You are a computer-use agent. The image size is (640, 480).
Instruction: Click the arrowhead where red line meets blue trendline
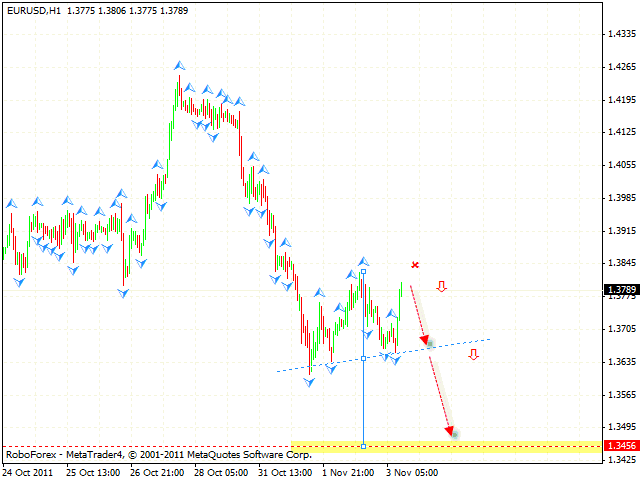click(426, 343)
